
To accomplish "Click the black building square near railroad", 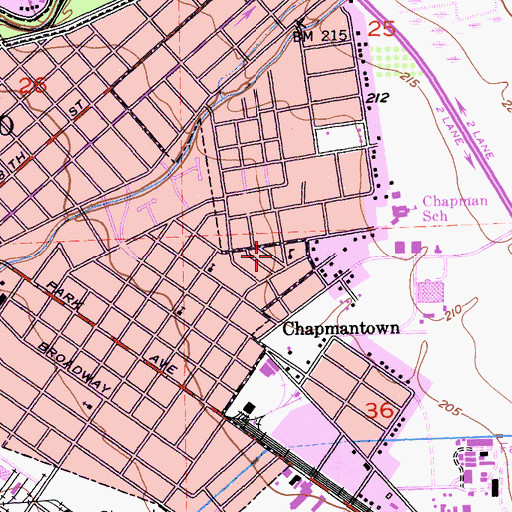I will pos(249,407).
